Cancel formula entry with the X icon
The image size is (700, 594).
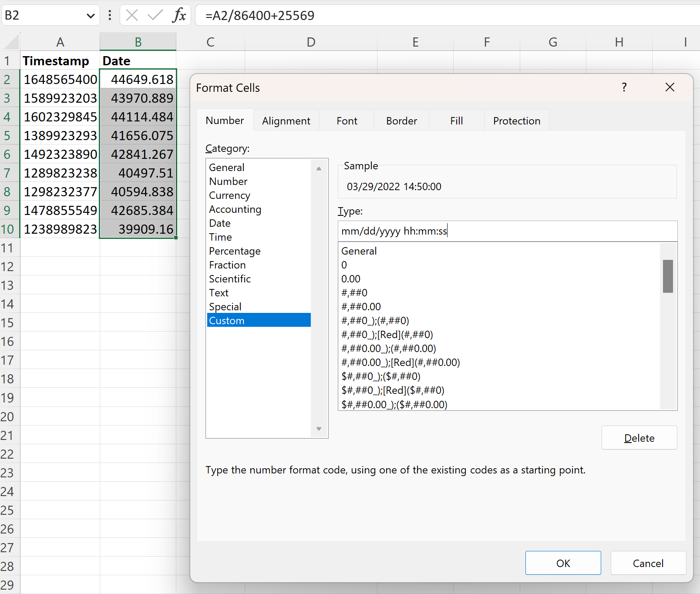click(131, 15)
